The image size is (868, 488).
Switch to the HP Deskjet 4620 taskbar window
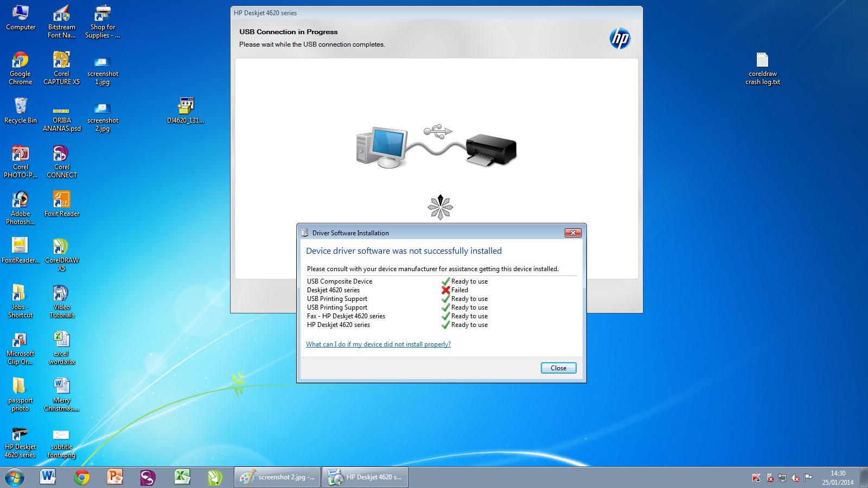pos(365,477)
